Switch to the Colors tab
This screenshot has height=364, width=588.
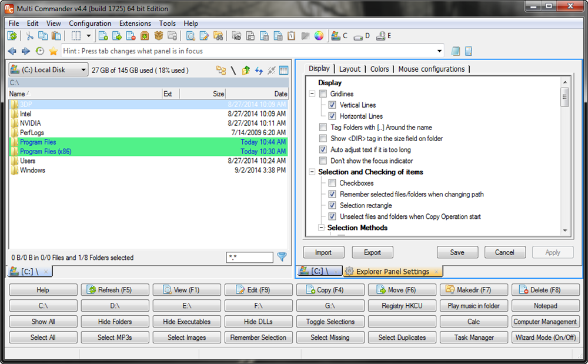coord(379,69)
